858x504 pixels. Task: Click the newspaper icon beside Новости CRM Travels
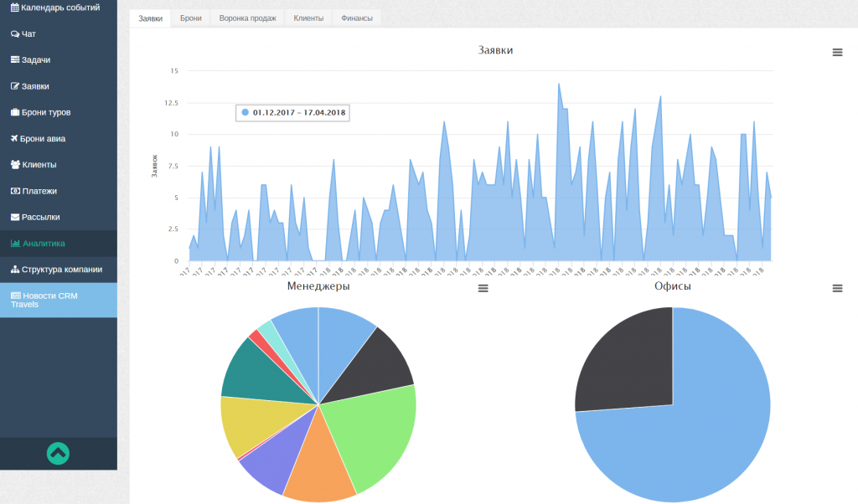(x=16, y=296)
